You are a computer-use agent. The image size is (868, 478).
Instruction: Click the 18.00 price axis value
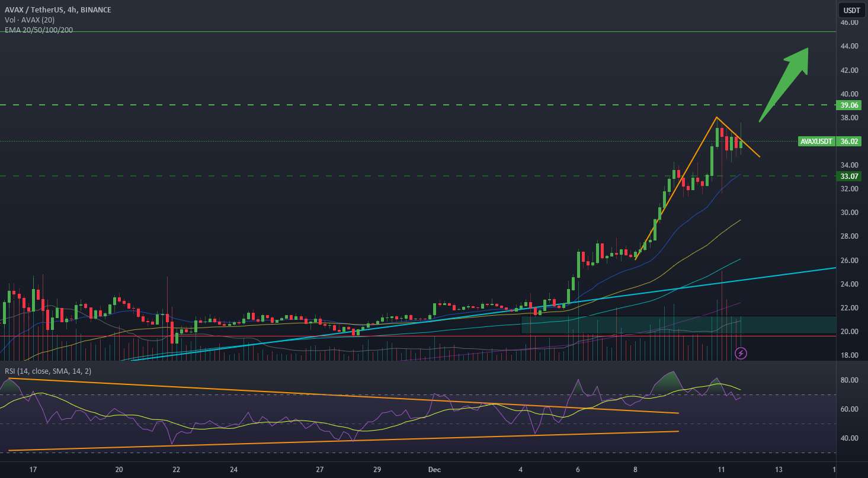click(x=850, y=355)
